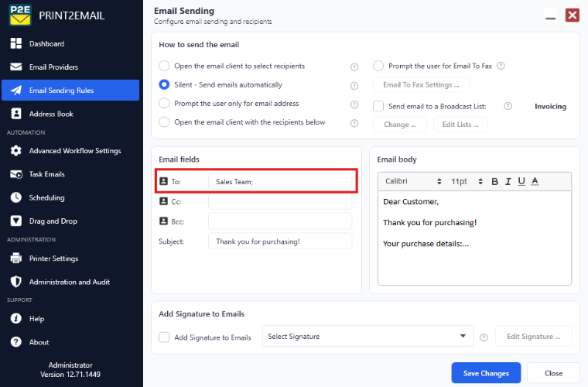Image resolution: width=588 pixels, height=387 pixels.
Task: Click the Administration and Audit shield icon
Action: click(x=15, y=282)
